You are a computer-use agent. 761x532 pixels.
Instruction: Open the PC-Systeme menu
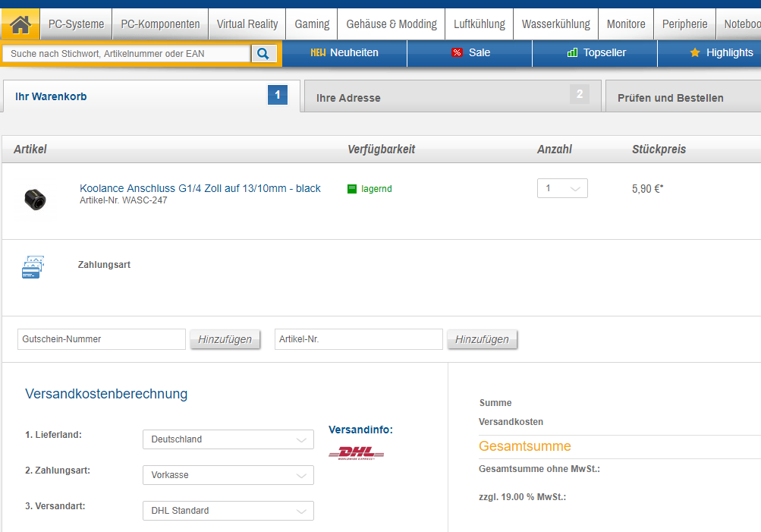point(76,24)
